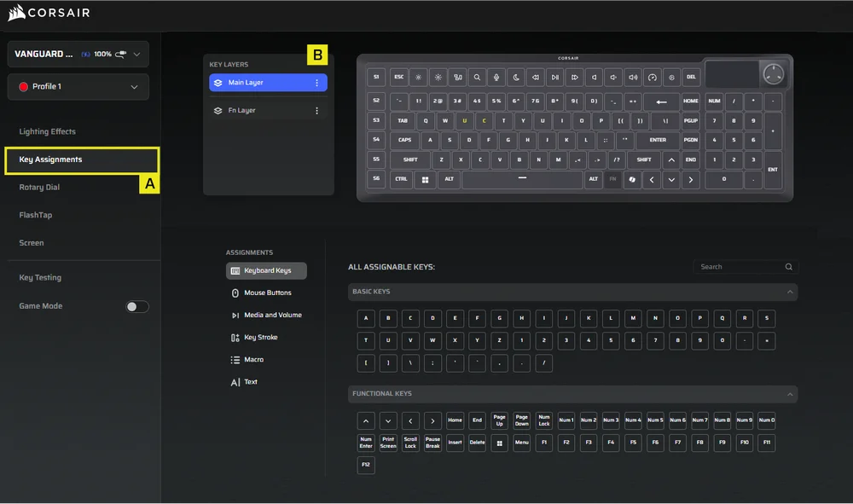
Task: Open the Key Testing page
Action: pyautogui.click(x=40, y=277)
